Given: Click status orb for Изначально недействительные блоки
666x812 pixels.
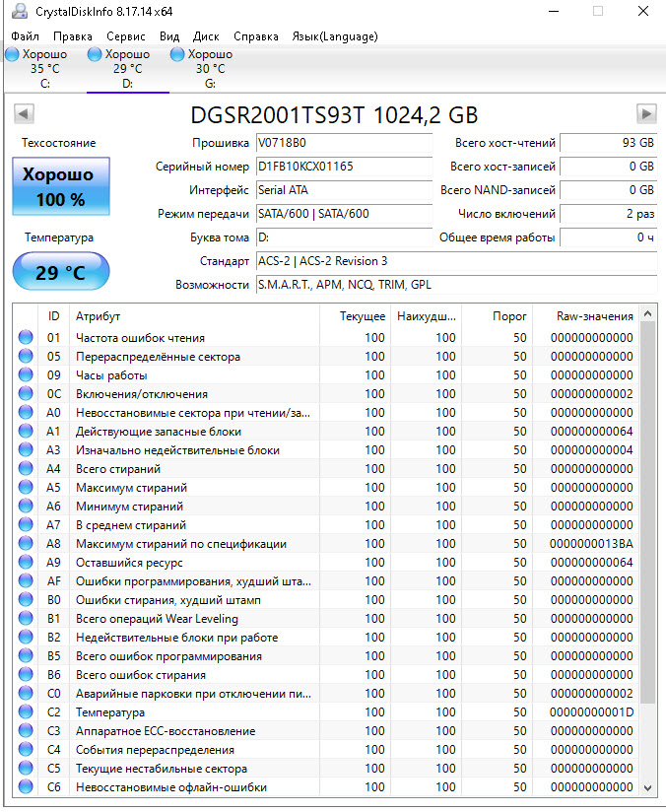Looking at the screenshot, I should pos(26,449).
